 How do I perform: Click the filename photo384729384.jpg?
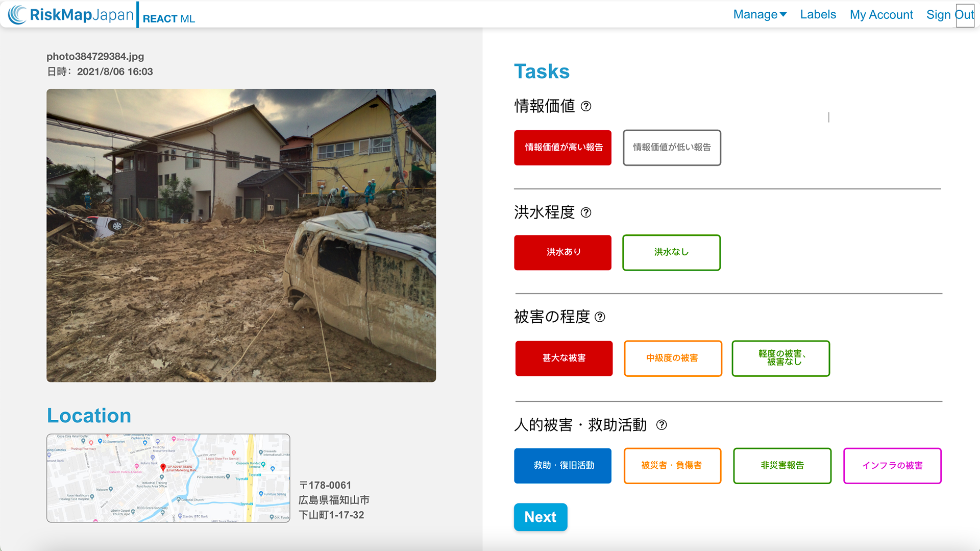(95, 56)
